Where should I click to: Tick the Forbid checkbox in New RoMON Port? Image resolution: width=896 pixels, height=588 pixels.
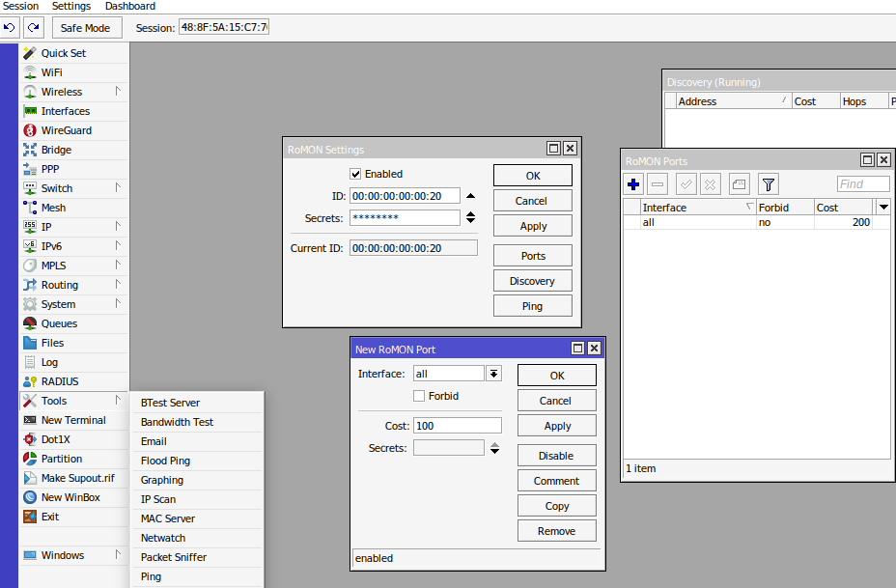click(x=419, y=396)
